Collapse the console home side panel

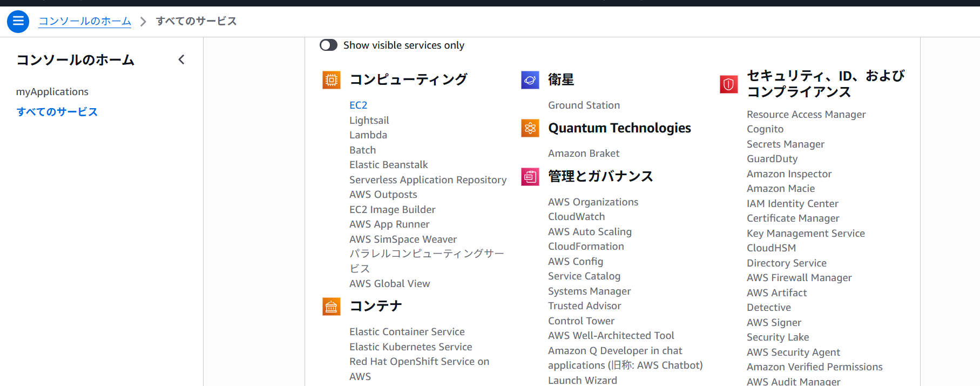pyautogui.click(x=181, y=59)
